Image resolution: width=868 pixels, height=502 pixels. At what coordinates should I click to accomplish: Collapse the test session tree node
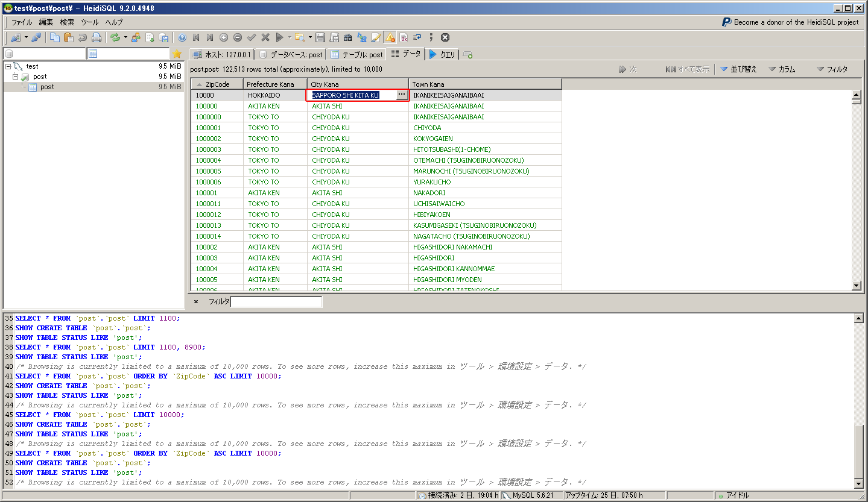[8, 66]
